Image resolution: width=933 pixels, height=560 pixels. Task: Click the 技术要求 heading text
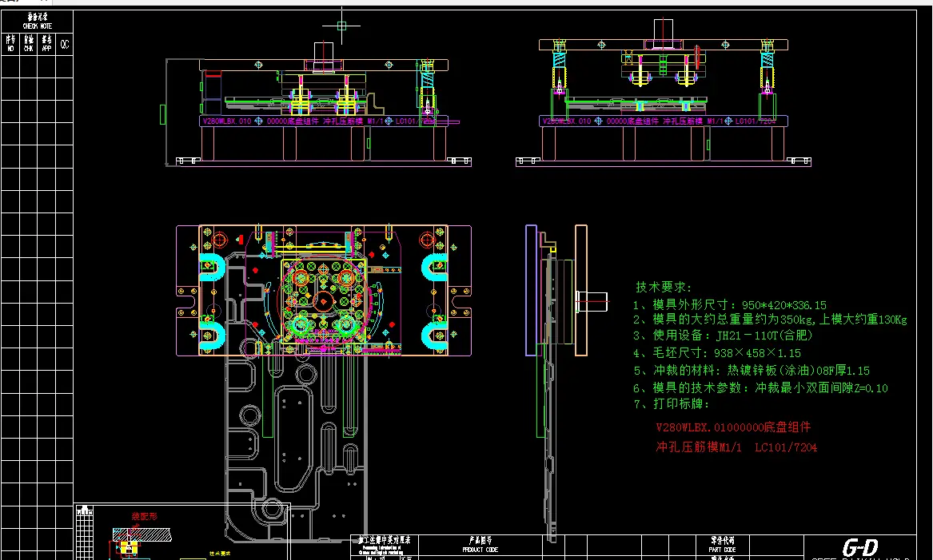(664, 287)
